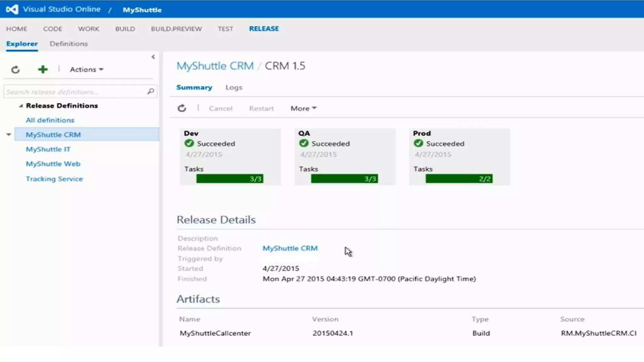Click the Prod succeeded checkmark icon
The width and height of the screenshot is (644, 362).
(x=418, y=144)
